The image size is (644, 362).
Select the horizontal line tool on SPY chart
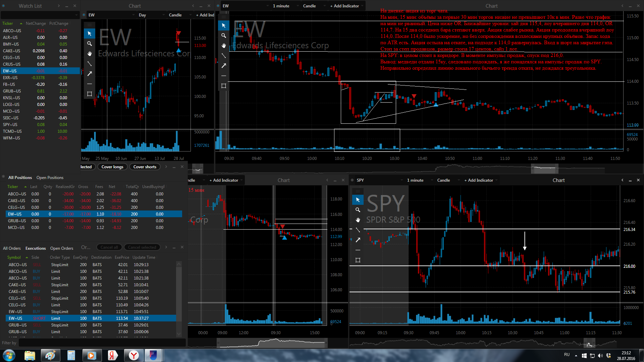(x=358, y=250)
